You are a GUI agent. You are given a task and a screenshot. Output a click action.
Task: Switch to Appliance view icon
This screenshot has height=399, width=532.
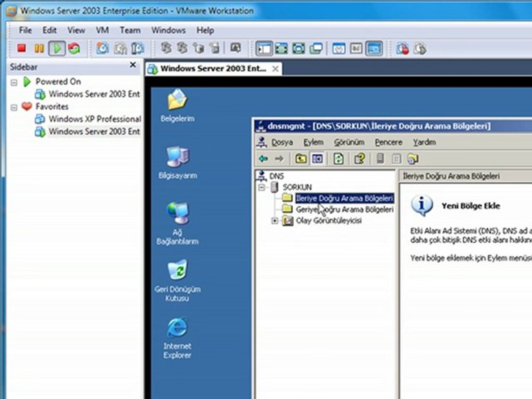coord(356,48)
